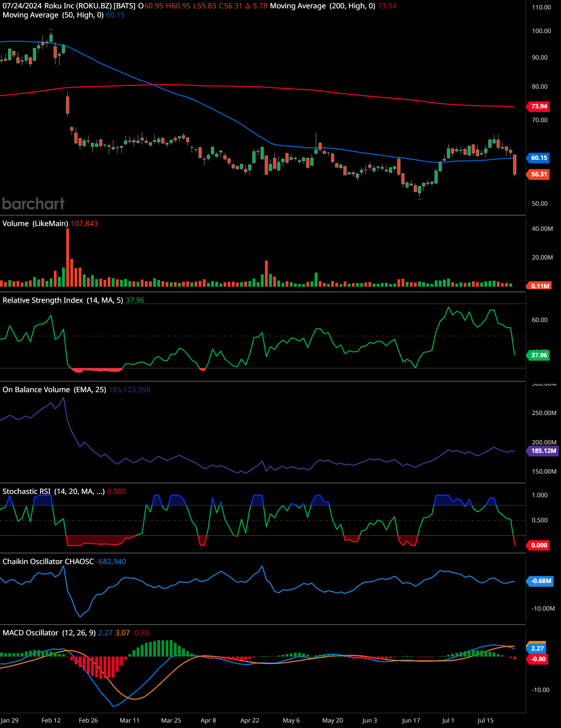Click the purple 185.12M OBV tag
Screen dimensions: 561x728
[x=543, y=451]
